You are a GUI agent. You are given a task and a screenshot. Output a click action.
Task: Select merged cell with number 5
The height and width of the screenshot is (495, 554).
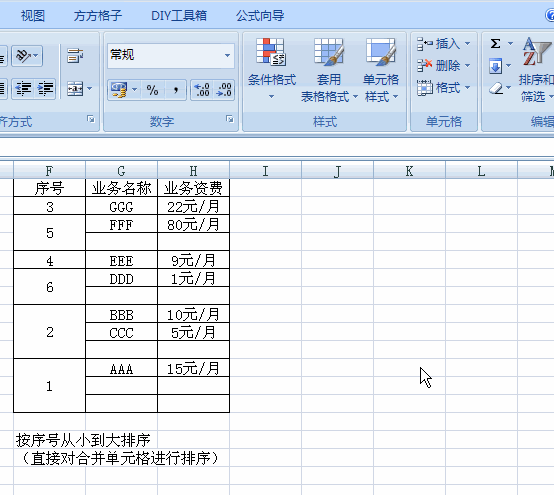coord(49,233)
